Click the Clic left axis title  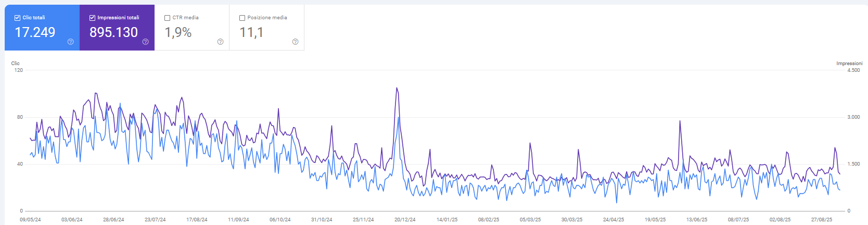16,64
